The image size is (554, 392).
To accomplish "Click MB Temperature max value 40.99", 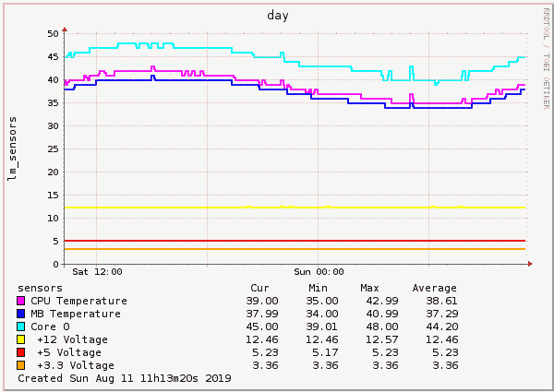I will point(382,314).
